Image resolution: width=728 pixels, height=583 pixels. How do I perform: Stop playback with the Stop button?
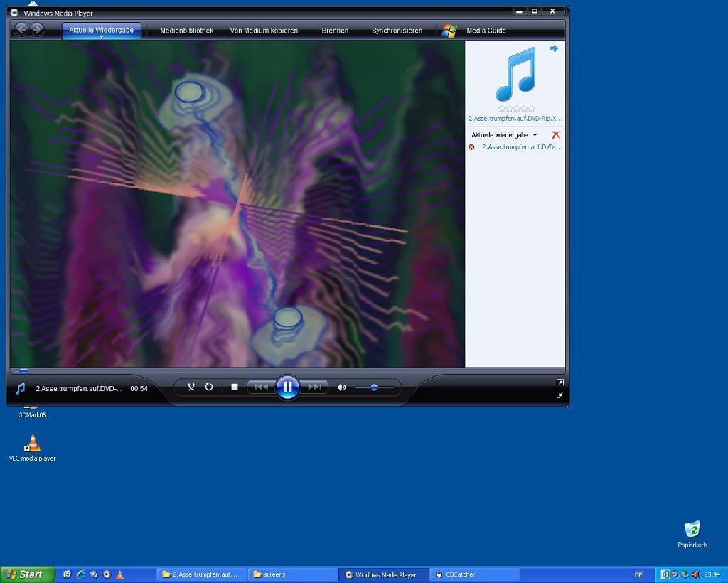coord(235,387)
